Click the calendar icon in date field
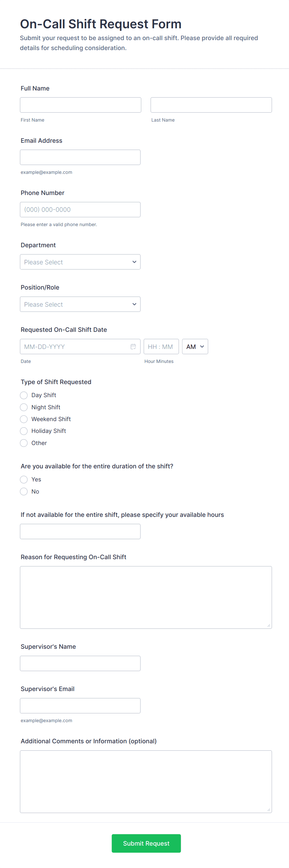The height and width of the screenshot is (868, 289). pyautogui.click(x=133, y=346)
